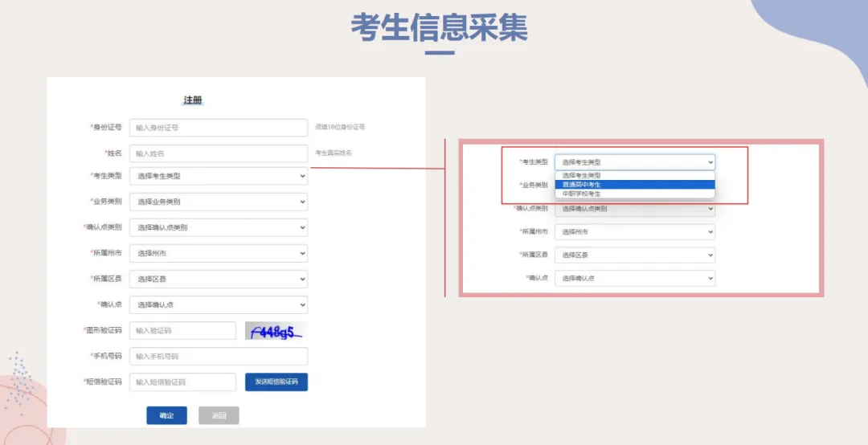Image resolution: width=868 pixels, height=445 pixels.
Task: Click the 手机号码 input field
Action: (x=219, y=357)
